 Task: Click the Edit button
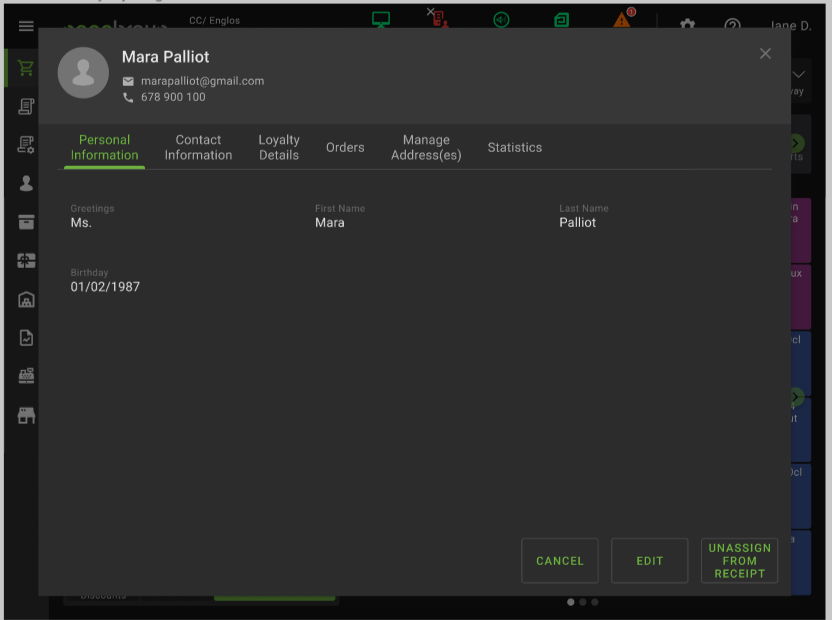(650, 561)
